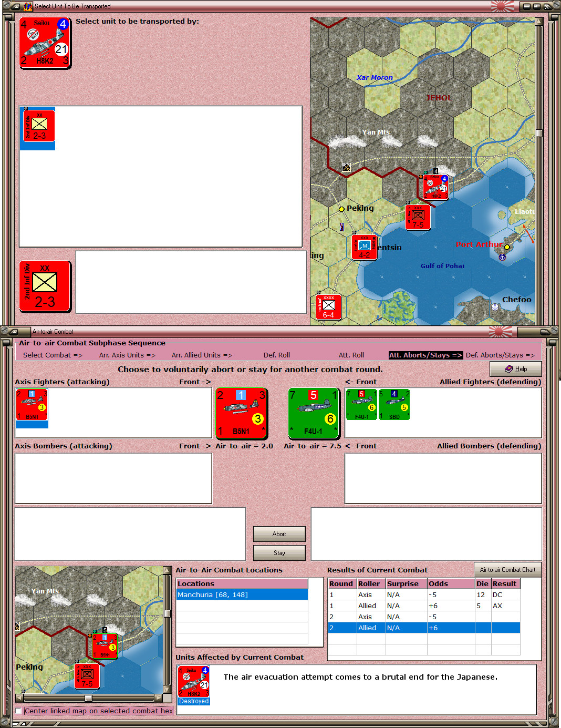The image size is (561, 728).
Task: Click the Arr. Allied Units sequence step
Action: (202, 355)
